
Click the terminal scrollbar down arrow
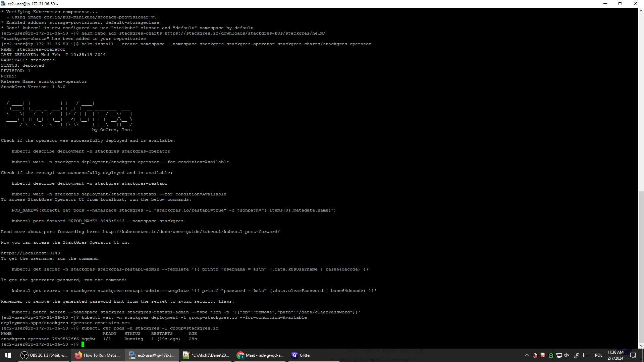tap(641, 346)
